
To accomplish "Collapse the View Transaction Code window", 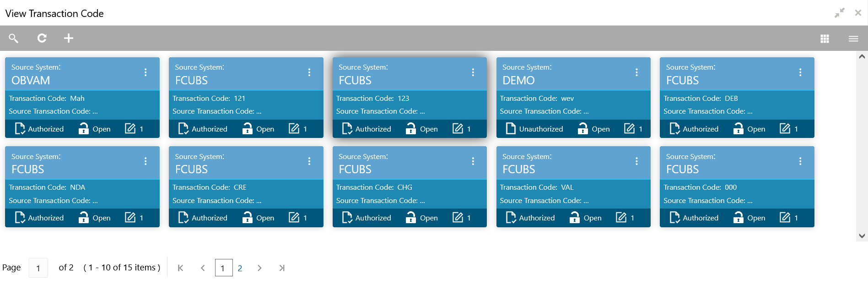I will coord(840,13).
